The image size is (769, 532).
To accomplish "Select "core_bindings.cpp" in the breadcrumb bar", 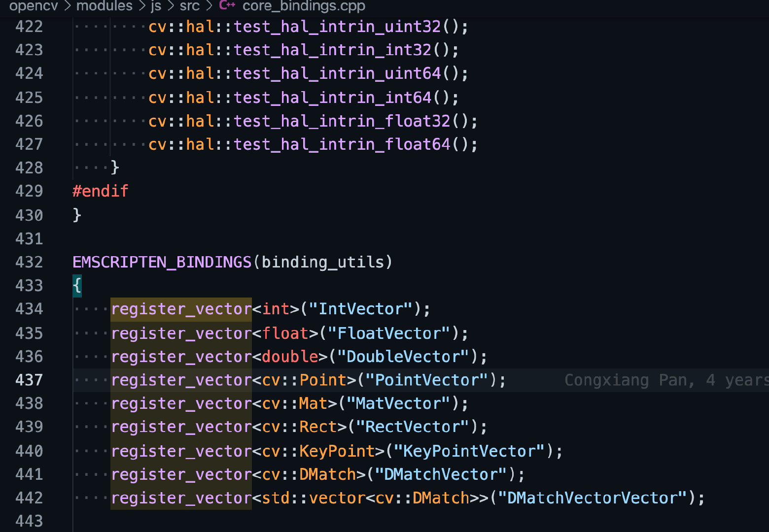I will coord(303,6).
